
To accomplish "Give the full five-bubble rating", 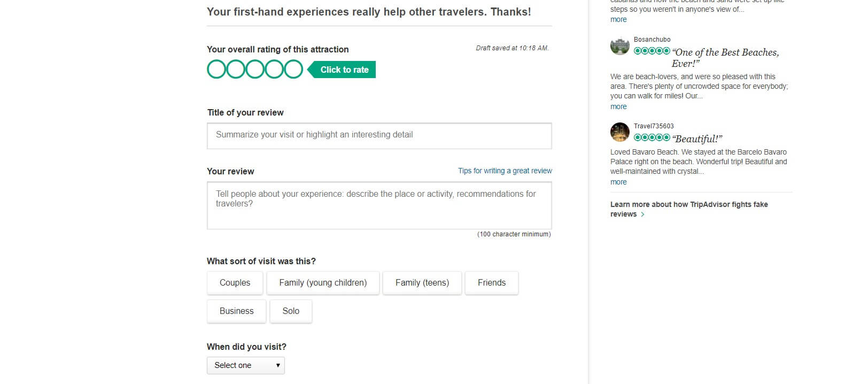I will pos(293,70).
